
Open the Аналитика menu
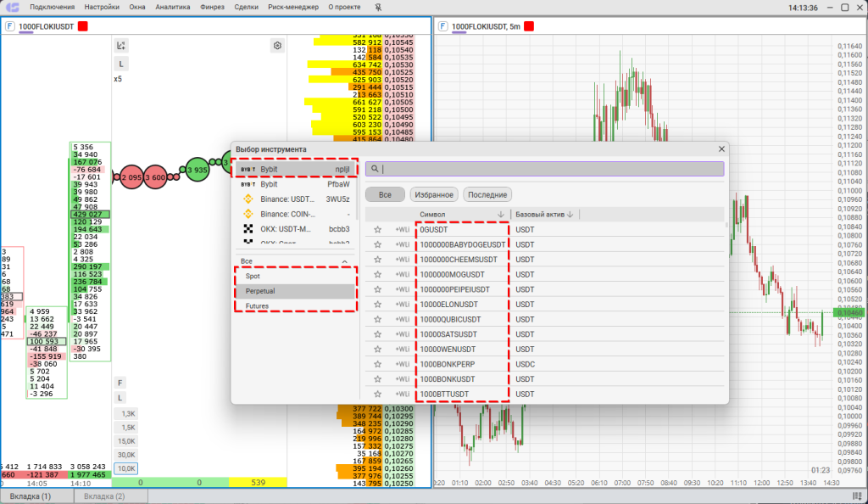pyautogui.click(x=172, y=7)
